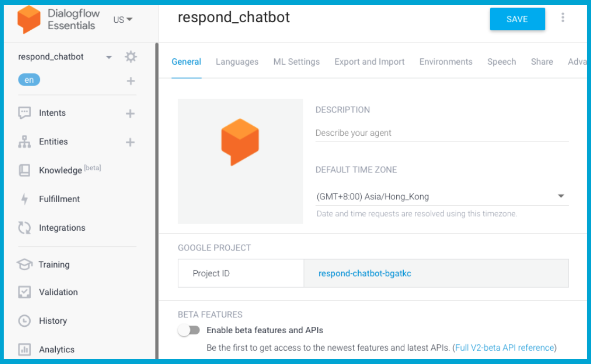The image size is (591, 364).
Task: Open History in the sidebar
Action: click(53, 320)
